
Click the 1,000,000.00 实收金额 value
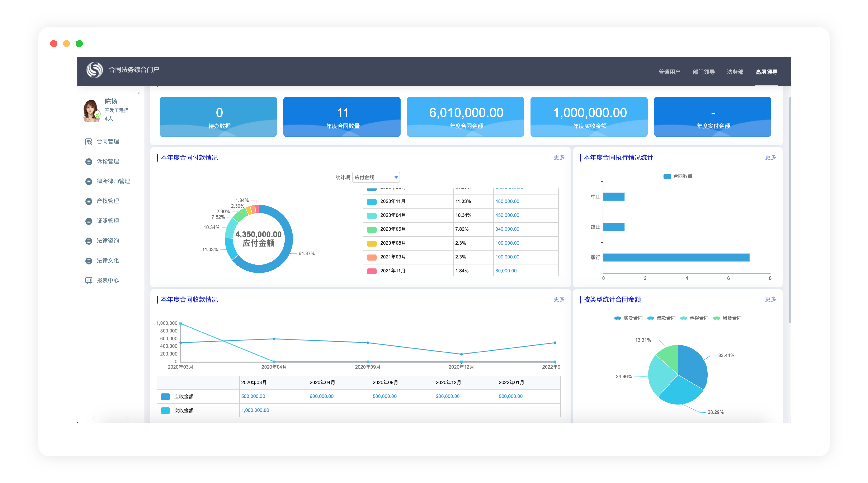click(255, 410)
